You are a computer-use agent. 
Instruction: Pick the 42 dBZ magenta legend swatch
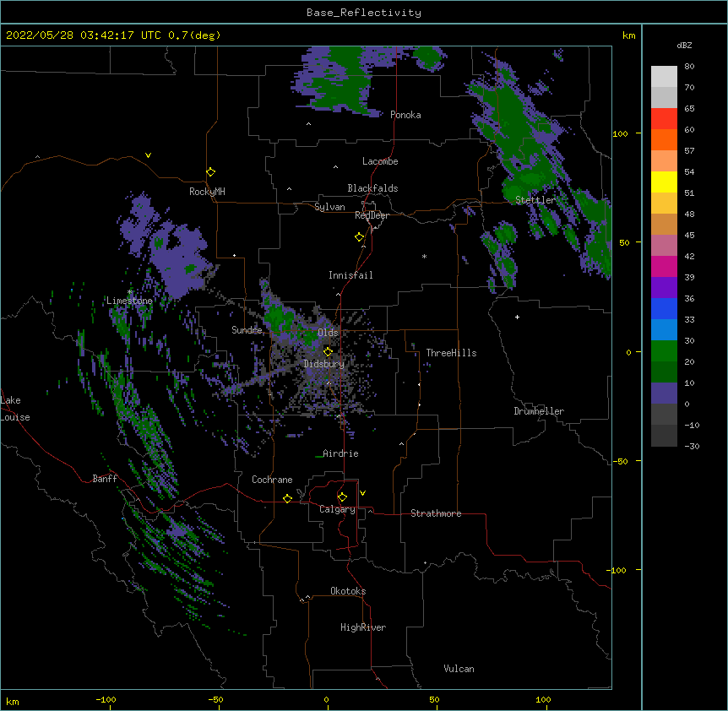pos(664,266)
